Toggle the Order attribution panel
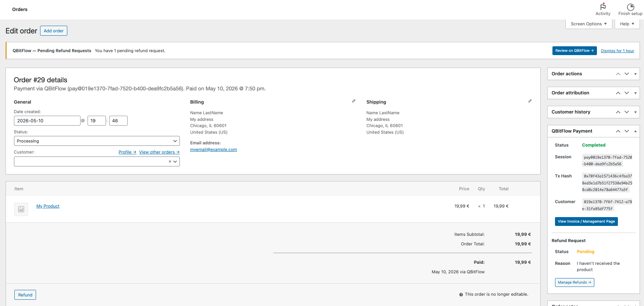Image resolution: width=644 pixels, height=306 pixels. (635, 93)
